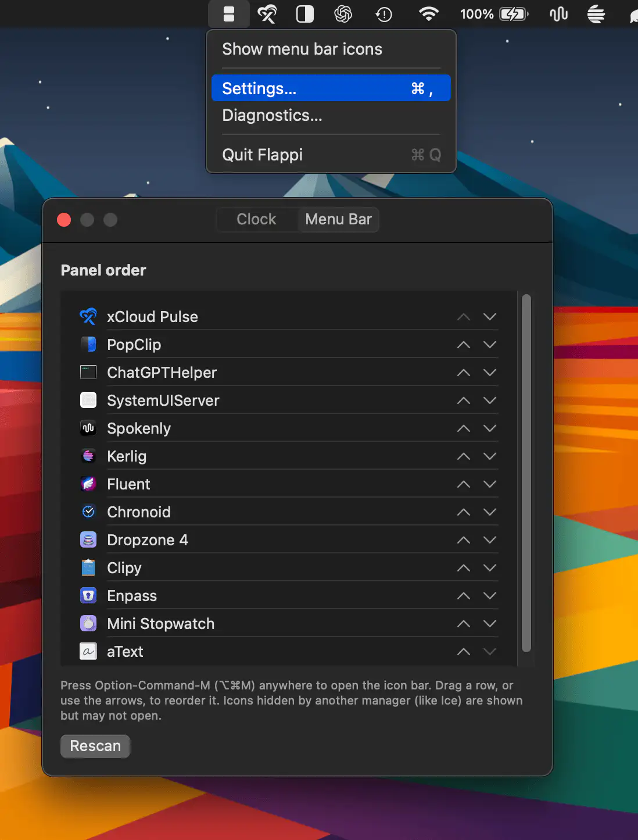Click the Rescan button
Image resolution: width=638 pixels, height=840 pixels.
pyautogui.click(x=95, y=746)
